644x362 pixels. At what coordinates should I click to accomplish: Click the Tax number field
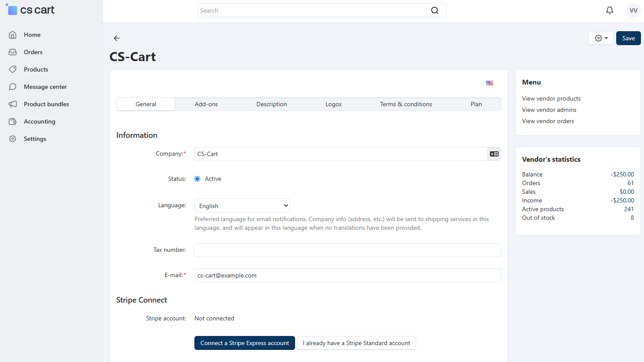(348, 250)
